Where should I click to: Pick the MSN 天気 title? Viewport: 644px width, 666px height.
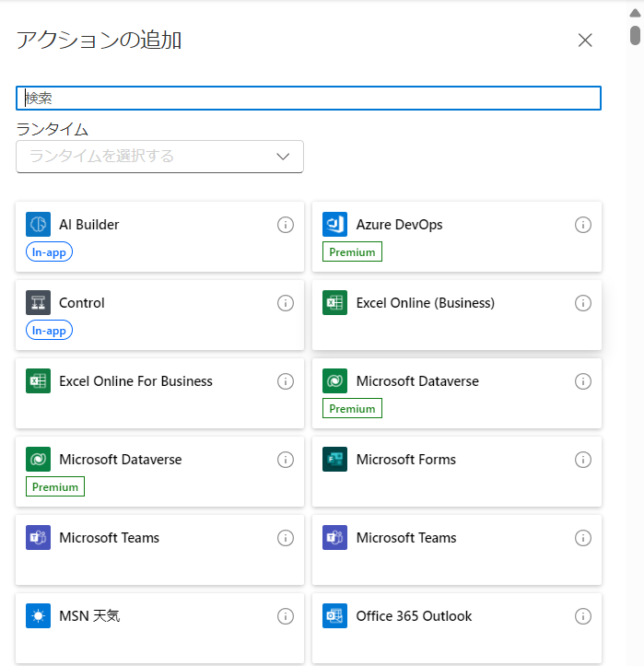89,616
